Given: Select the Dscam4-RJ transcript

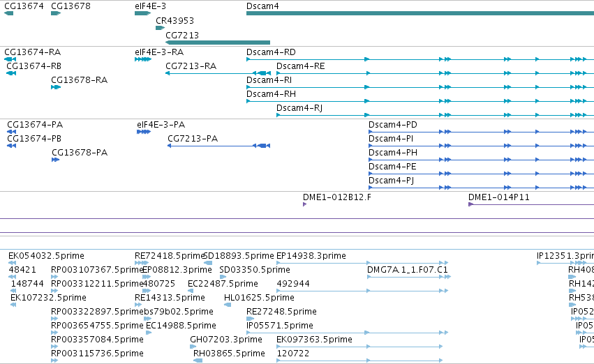Looking at the screenshot, I should point(436,115).
